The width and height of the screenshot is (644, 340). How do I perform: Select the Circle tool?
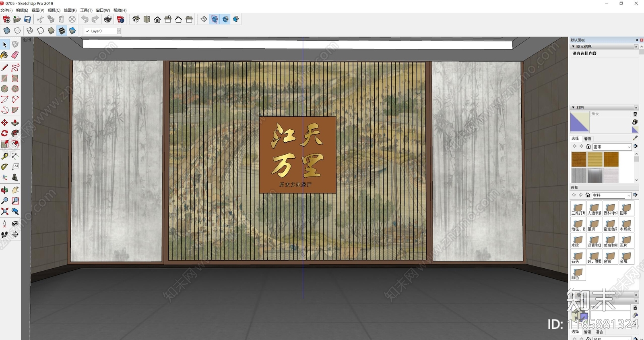(x=5, y=89)
